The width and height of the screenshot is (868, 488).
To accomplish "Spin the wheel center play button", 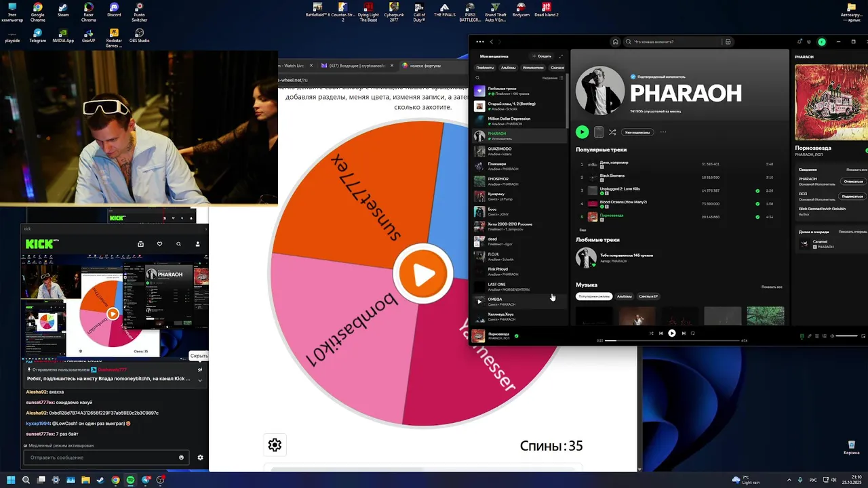I will [x=423, y=274].
